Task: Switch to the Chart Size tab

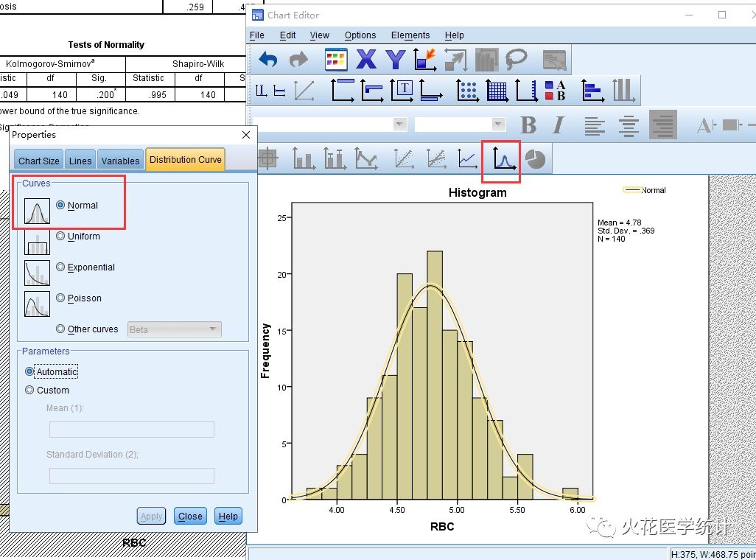Action: click(x=39, y=160)
